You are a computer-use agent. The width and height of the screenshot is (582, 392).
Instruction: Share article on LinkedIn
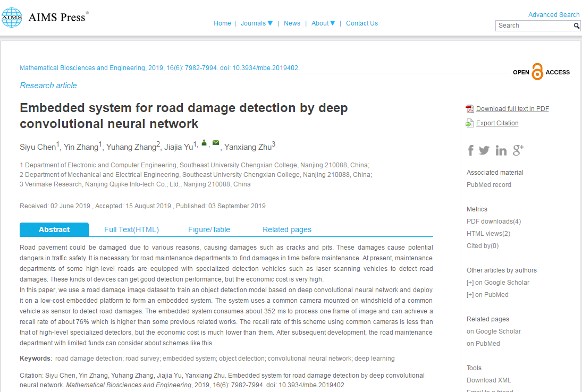click(x=501, y=151)
